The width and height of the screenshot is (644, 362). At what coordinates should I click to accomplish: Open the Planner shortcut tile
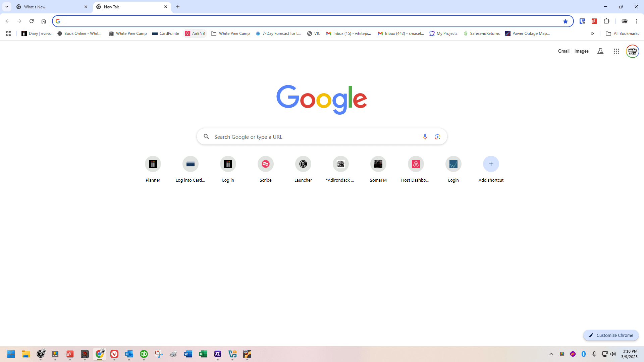[x=153, y=170]
